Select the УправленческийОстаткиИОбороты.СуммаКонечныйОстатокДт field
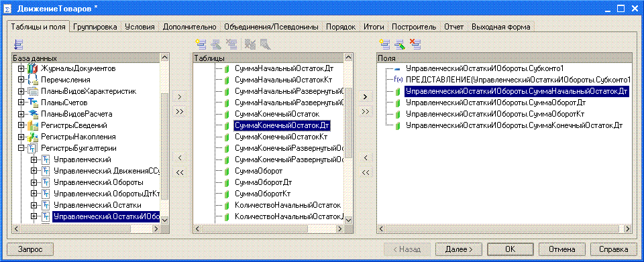 point(514,125)
